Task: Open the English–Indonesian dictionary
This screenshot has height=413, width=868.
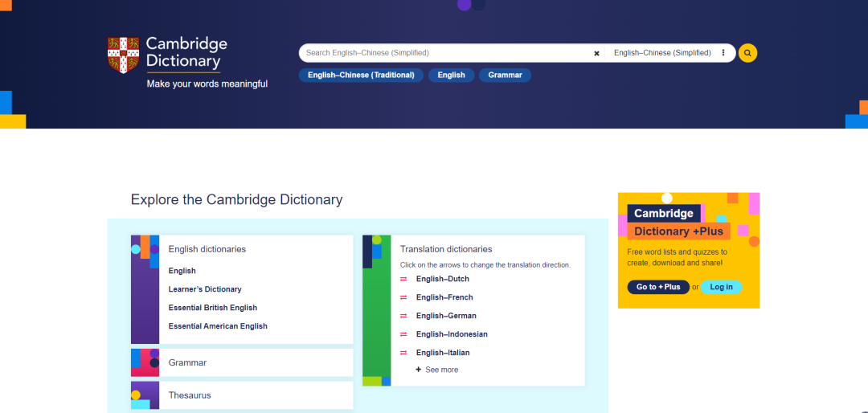Action: [452, 334]
